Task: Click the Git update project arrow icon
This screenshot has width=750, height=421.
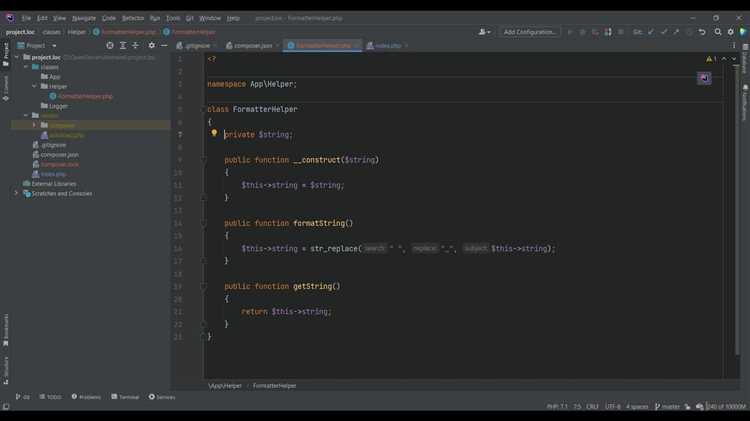Action: coord(650,32)
